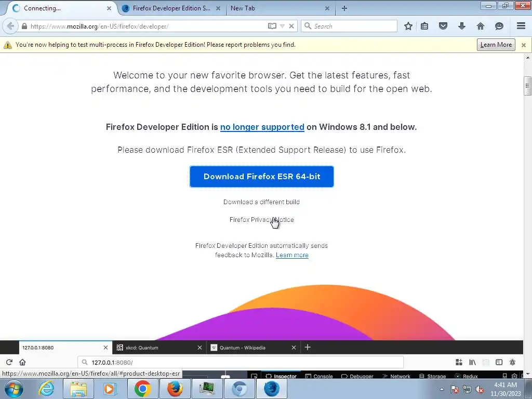Launch Internet Explorer from taskbar
The width and height of the screenshot is (532, 399).
point(46,389)
